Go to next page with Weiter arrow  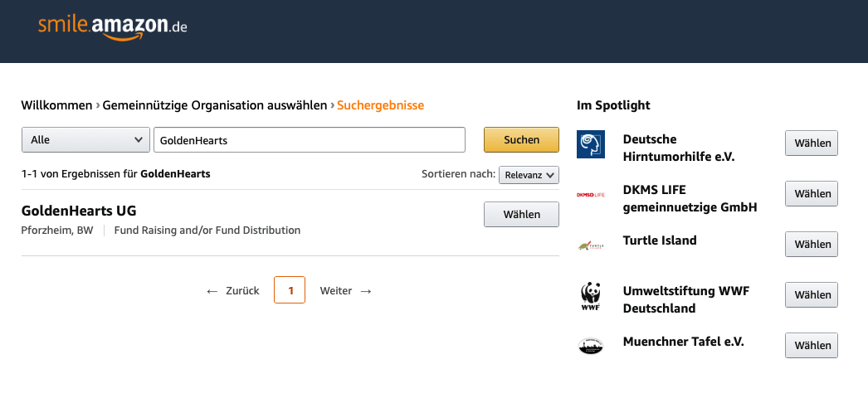point(345,291)
